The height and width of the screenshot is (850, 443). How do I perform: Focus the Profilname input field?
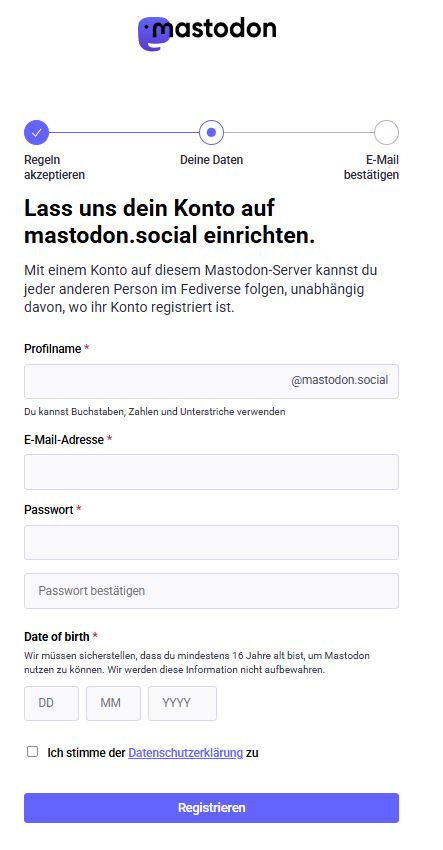click(211, 381)
